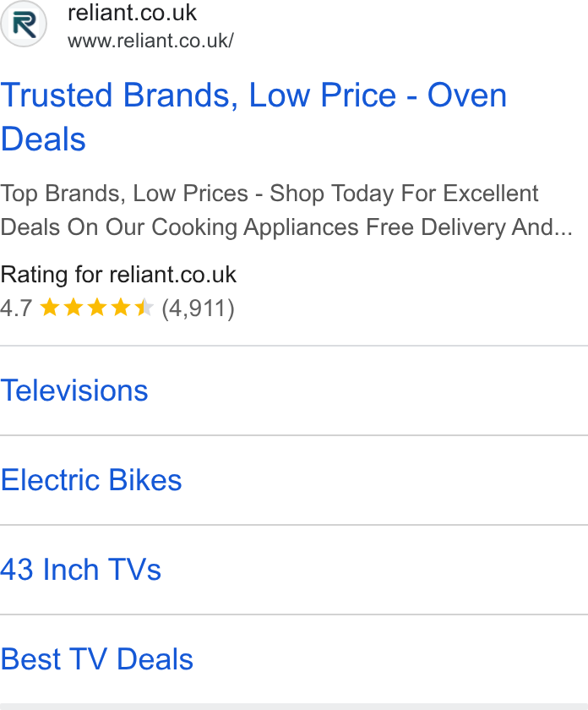Click the truncated "And..." ellipsis text
Screen dimensions: 588x710
(542, 227)
